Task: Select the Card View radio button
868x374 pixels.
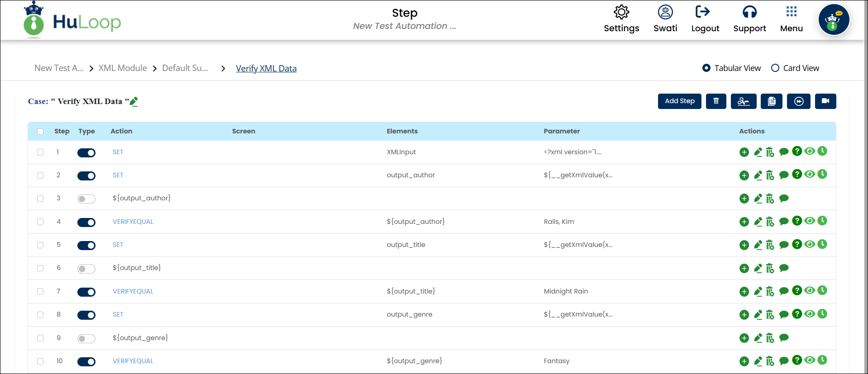Action: pyautogui.click(x=775, y=68)
